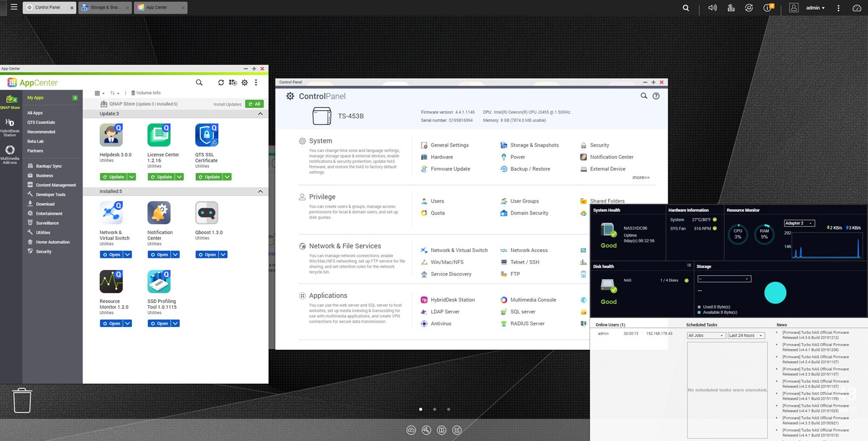The height and width of the screenshot is (441, 868).
Task: Update the Helpdesk 3.0.0 app
Action: pyautogui.click(x=113, y=177)
